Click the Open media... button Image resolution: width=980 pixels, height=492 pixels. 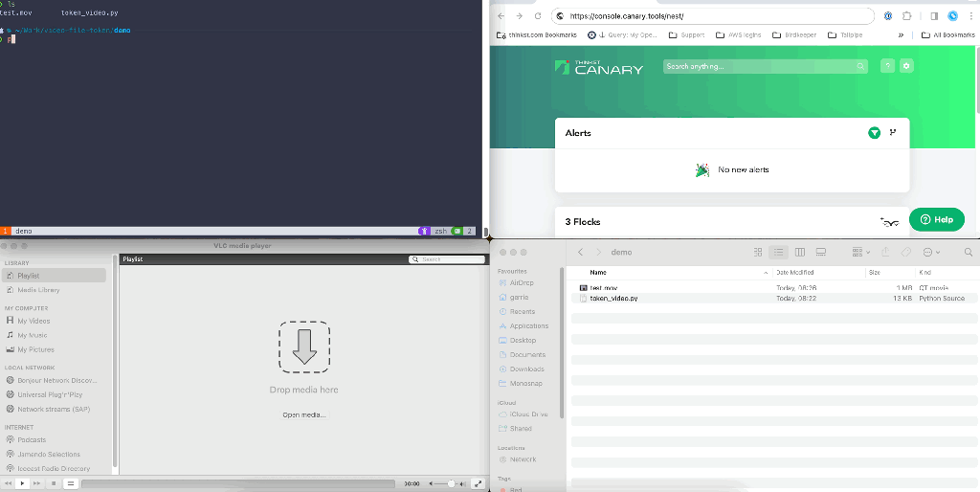[x=303, y=414]
